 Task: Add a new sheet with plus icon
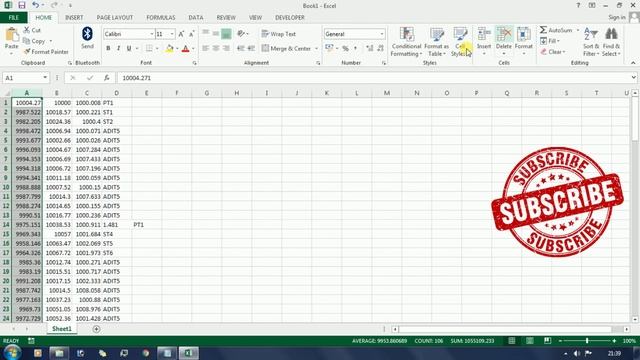pyautogui.click(x=96, y=329)
